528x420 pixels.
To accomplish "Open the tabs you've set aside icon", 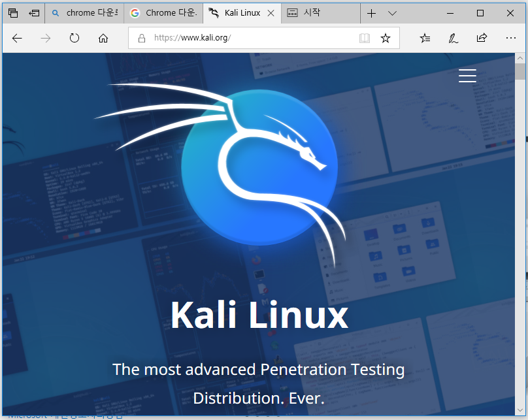I will click(x=13, y=13).
